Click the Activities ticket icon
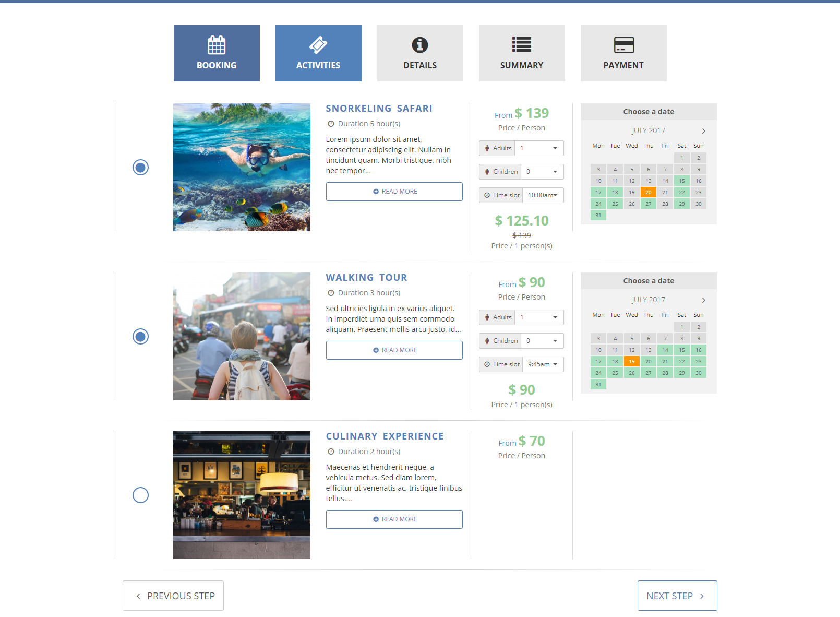Screen dimensions: 840x617 coord(318,45)
